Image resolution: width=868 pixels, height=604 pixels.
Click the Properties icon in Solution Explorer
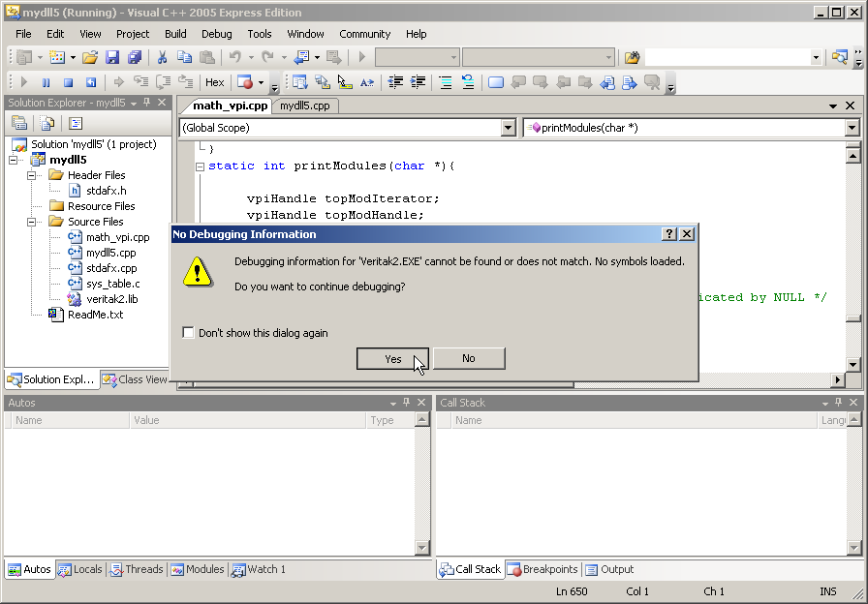pos(19,123)
